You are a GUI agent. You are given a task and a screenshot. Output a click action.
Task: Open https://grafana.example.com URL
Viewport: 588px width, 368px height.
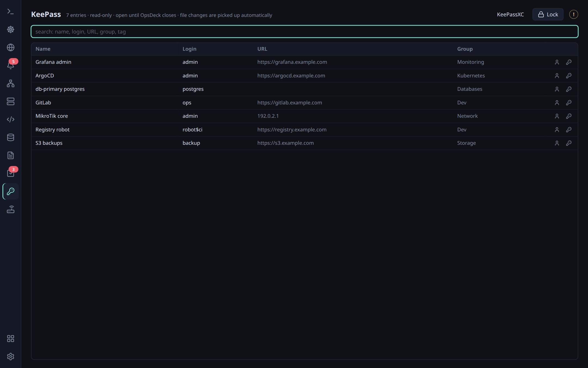292,62
